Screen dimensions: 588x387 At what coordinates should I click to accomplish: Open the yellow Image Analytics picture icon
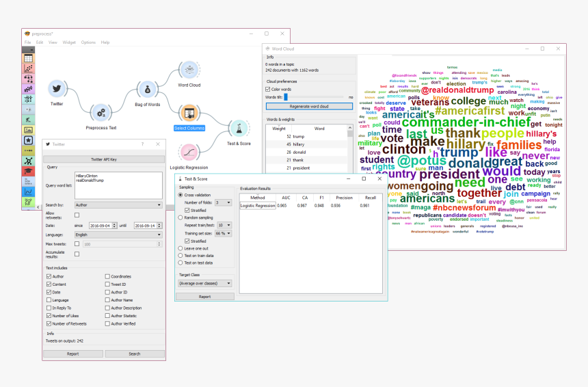point(28,130)
